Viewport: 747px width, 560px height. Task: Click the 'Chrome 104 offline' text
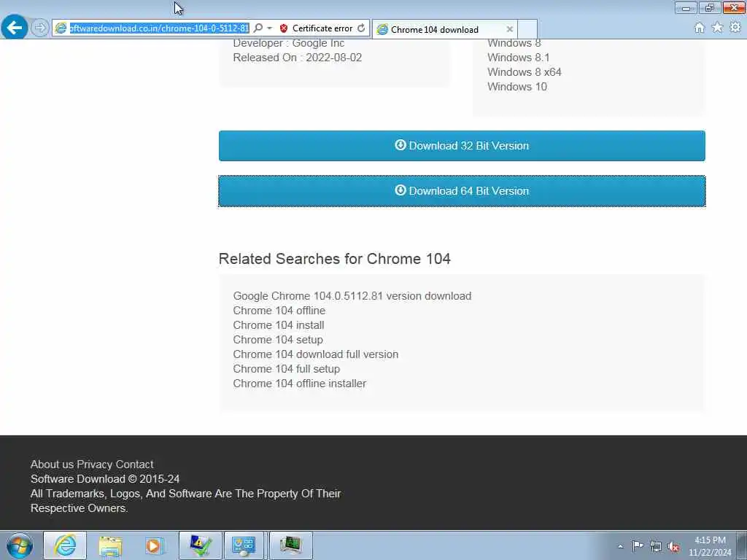click(279, 311)
